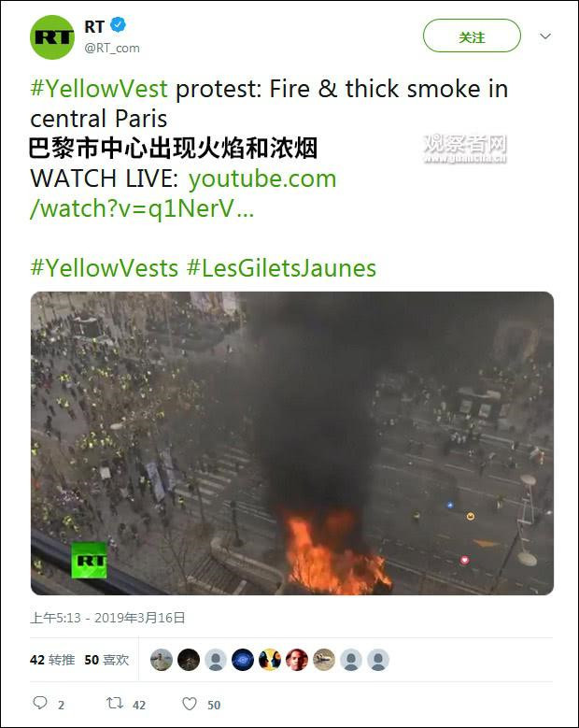This screenshot has height=728, width=579.
Task: Open the dark second liker avatar
Action: pyautogui.click(x=189, y=660)
